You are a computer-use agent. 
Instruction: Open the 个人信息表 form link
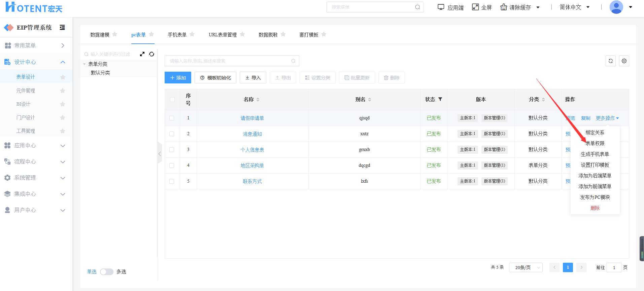252,150
